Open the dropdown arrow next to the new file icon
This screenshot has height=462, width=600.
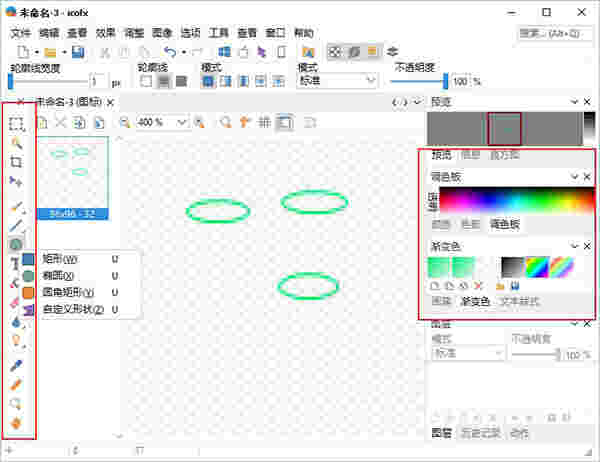(37, 52)
